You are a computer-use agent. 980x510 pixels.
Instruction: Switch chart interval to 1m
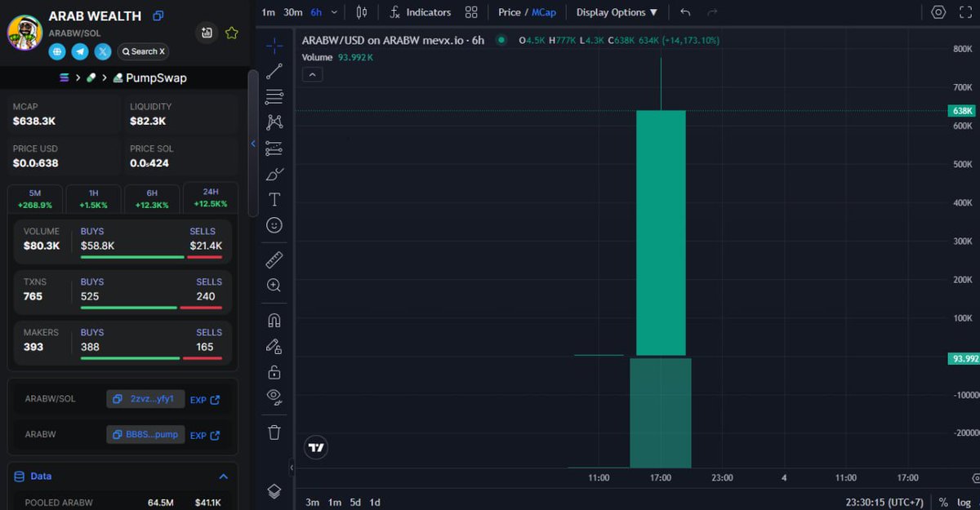click(268, 12)
